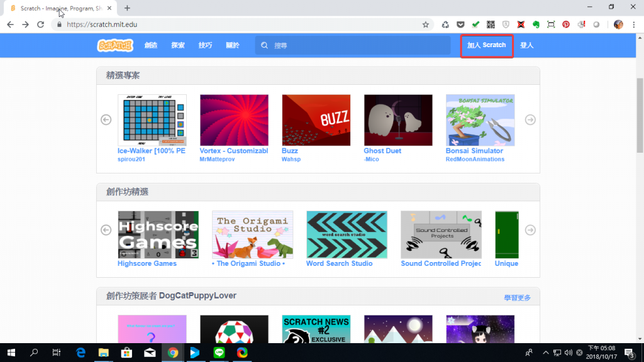Launch Microsoft Edge from the taskbar
This screenshot has height=362, width=644.
(80, 353)
